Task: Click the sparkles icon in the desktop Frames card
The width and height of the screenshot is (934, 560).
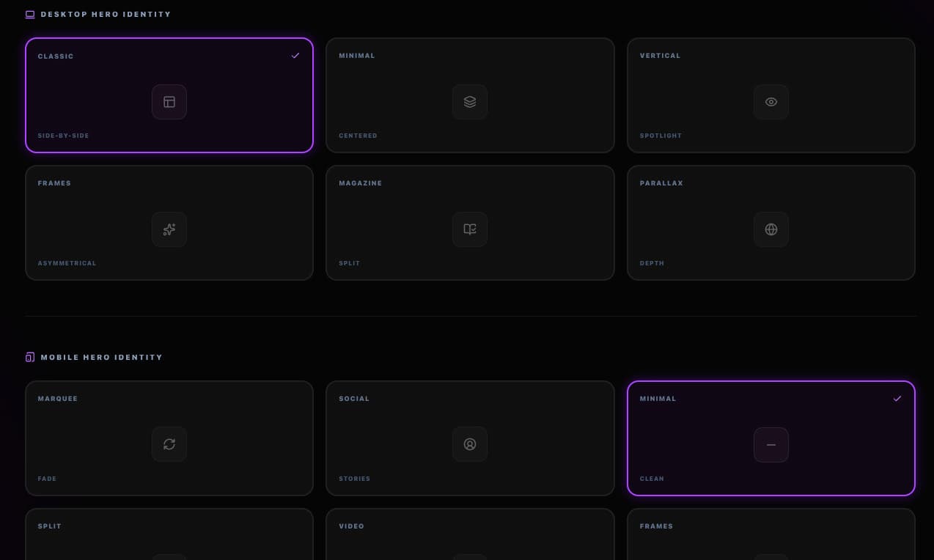Action: pyautogui.click(x=169, y=229)
